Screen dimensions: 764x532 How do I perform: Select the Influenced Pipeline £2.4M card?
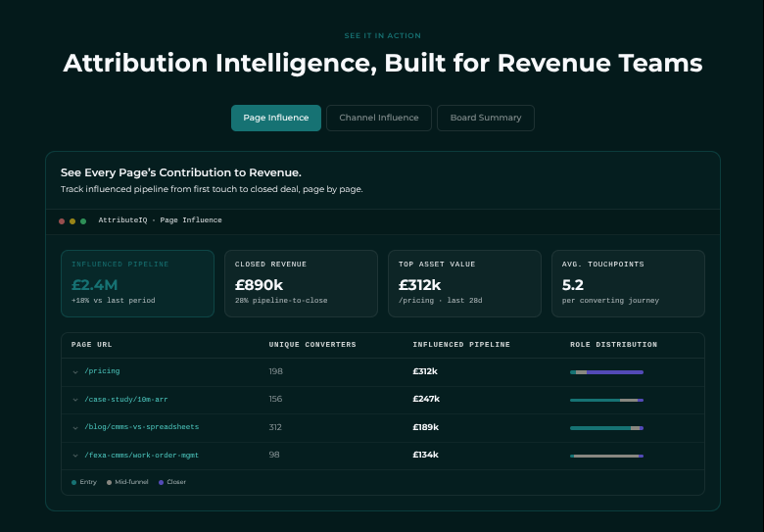[x=137, y=283]
